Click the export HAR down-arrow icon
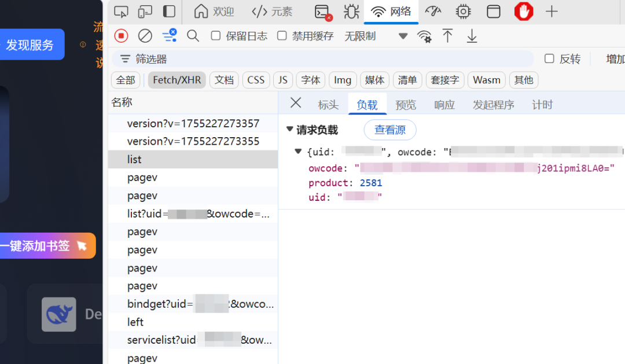This screenshot has width=625, height=364. [x=472, y=36]
